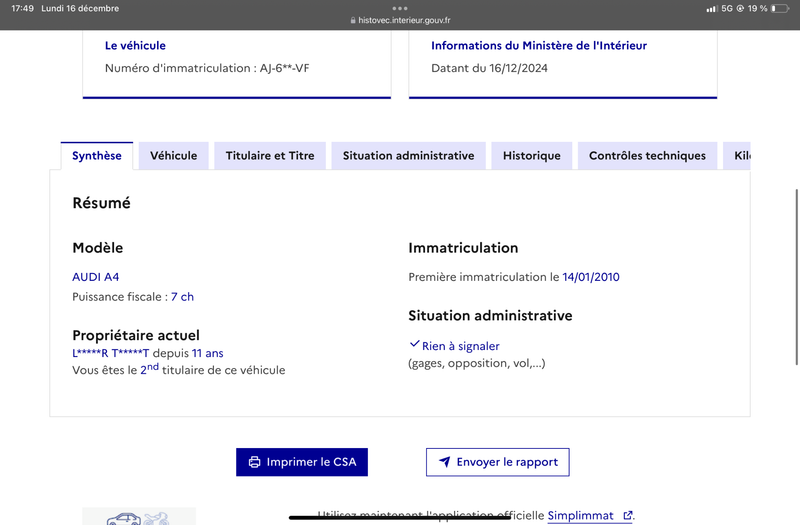Open the partially visible Kilométrage tab
The height and width of the screenshot is (525, 800).
tap(737, 156)
